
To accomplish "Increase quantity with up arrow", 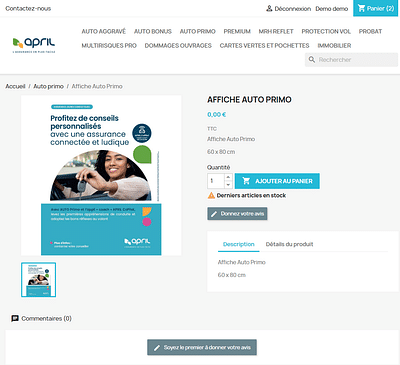I will coord(228,177).
